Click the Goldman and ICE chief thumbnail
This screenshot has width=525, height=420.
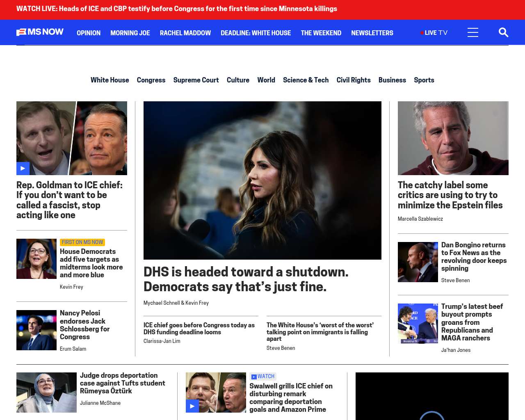click(x=72, y=138)
